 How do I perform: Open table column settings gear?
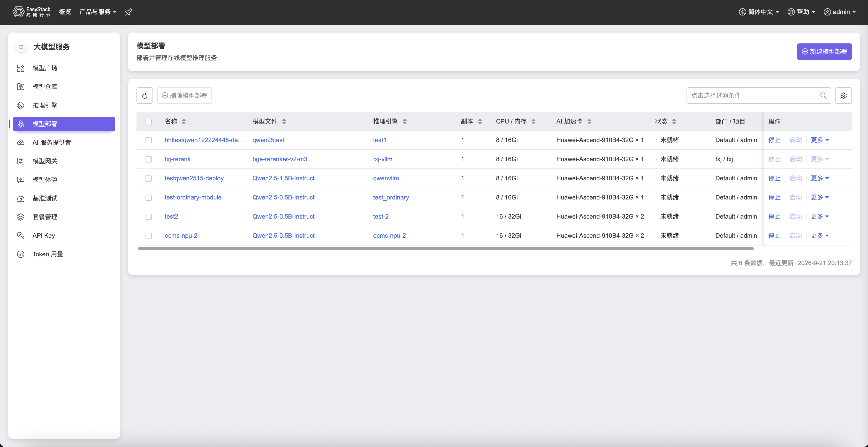pos(843,96)
